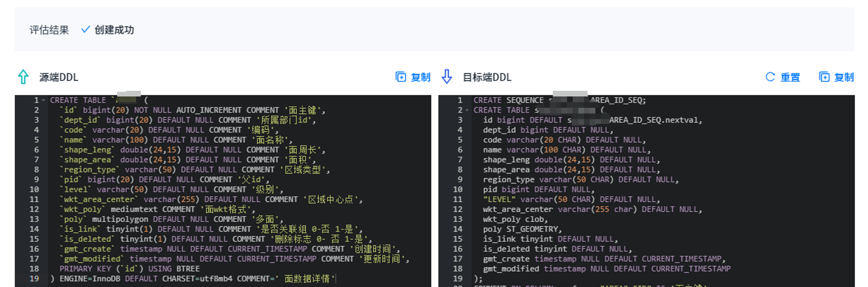Click source line `gmt_modified` timestamp
868x287 pixels.
click(x=234, y=259)
